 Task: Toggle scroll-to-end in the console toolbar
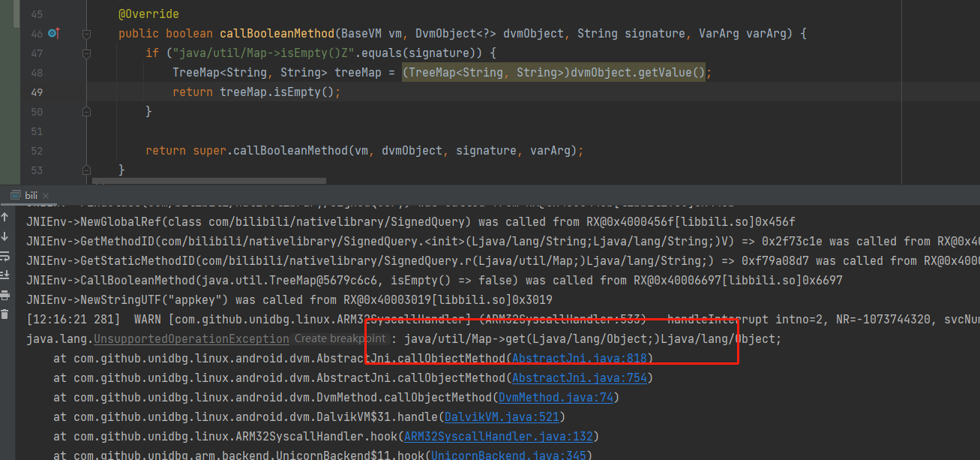pyautogui.click(x=5, y=273)
